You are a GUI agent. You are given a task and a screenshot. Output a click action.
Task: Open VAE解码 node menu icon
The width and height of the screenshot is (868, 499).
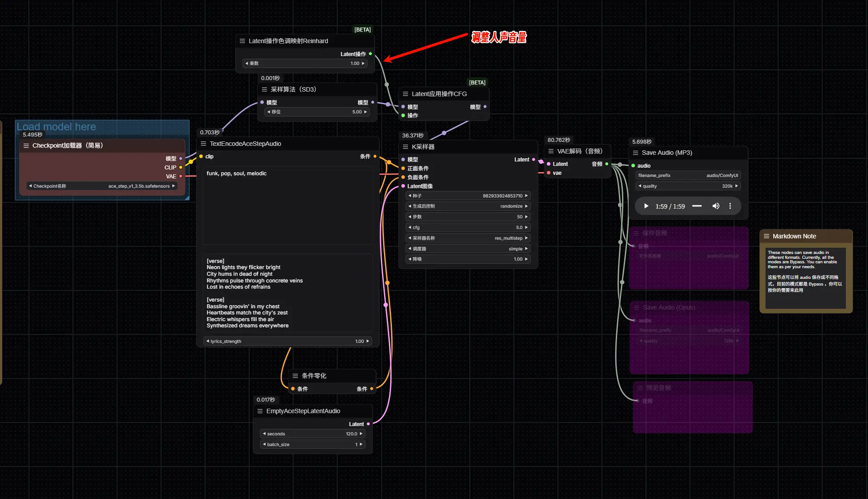pos(551,151)
